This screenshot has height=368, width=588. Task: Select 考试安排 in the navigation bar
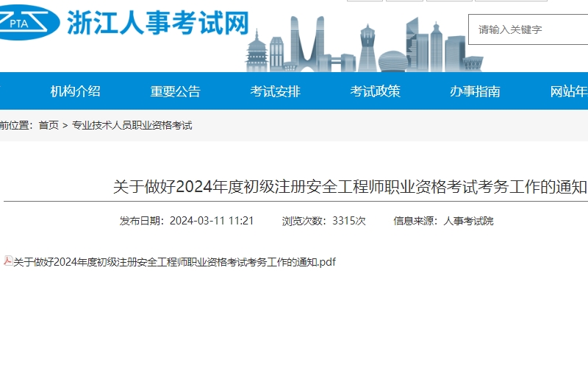(275, 91)
